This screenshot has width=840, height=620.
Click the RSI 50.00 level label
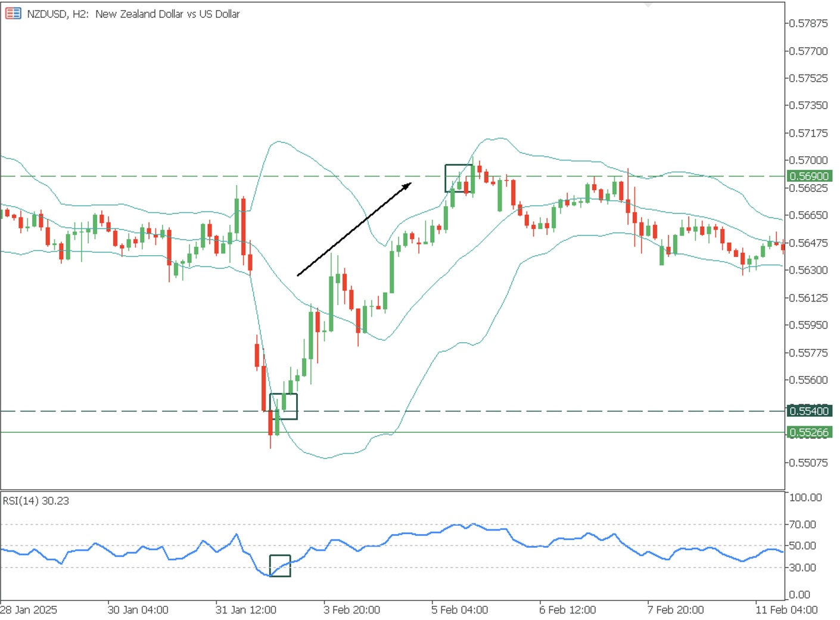(x=802, y=545)
